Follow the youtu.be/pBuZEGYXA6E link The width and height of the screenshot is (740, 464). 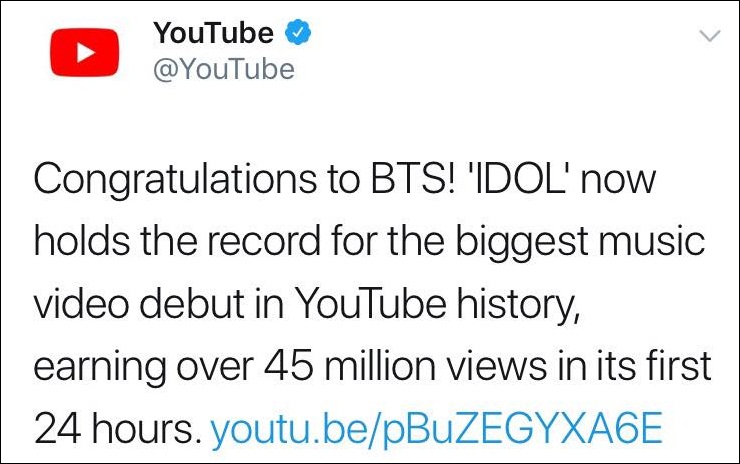tap(437, 428)
